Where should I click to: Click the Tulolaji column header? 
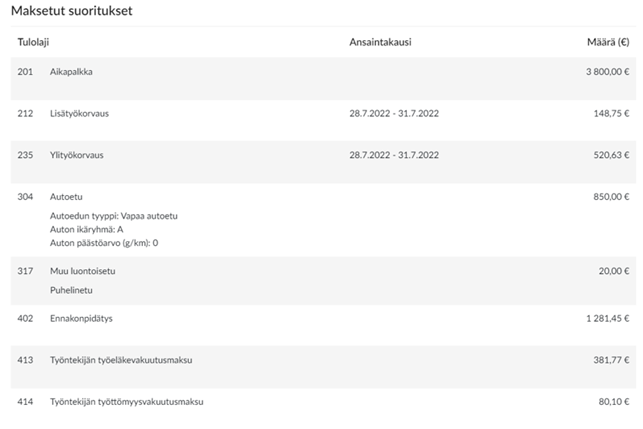(x=34, y=42)
